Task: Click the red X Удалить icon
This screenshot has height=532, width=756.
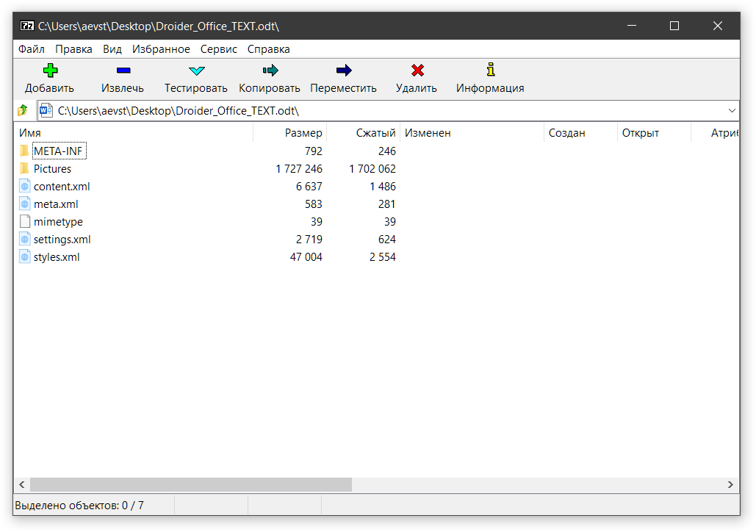Action: (417, 71)
